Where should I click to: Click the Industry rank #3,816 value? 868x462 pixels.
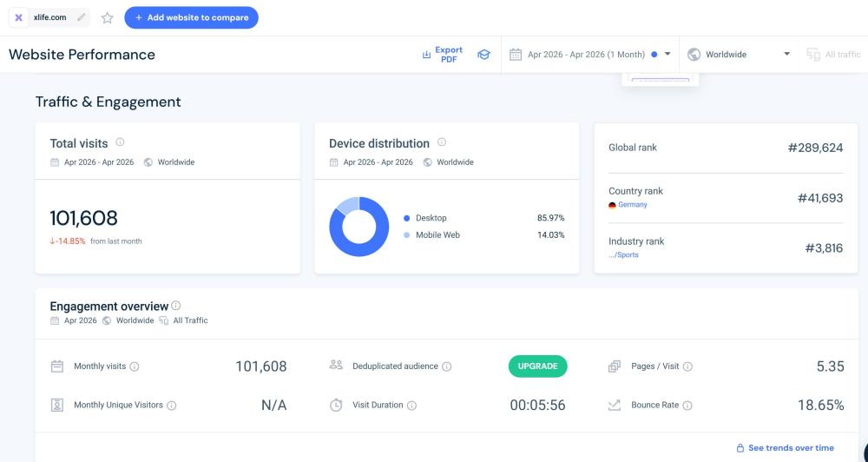824,248
